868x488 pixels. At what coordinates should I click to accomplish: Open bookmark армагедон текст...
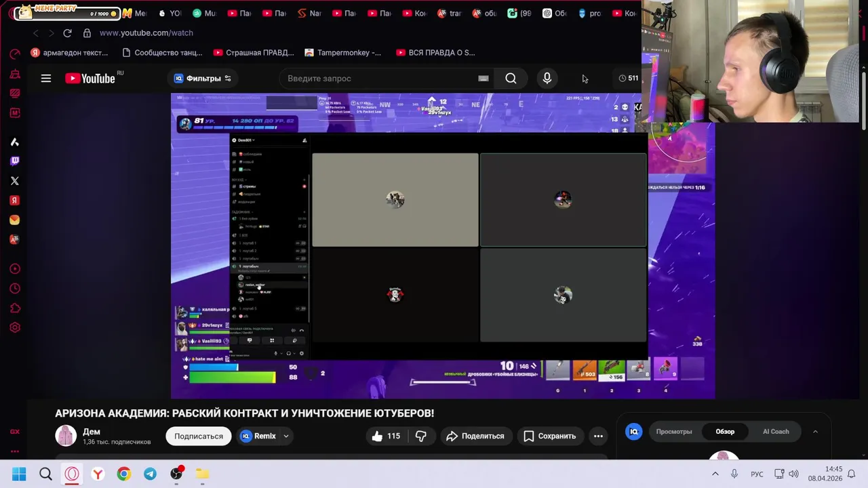69,52
